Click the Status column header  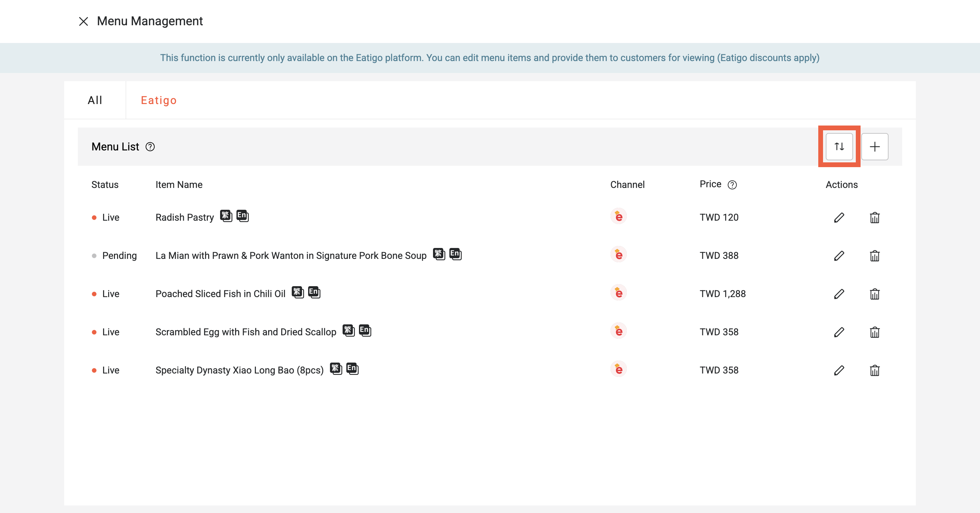coord(105,185)
